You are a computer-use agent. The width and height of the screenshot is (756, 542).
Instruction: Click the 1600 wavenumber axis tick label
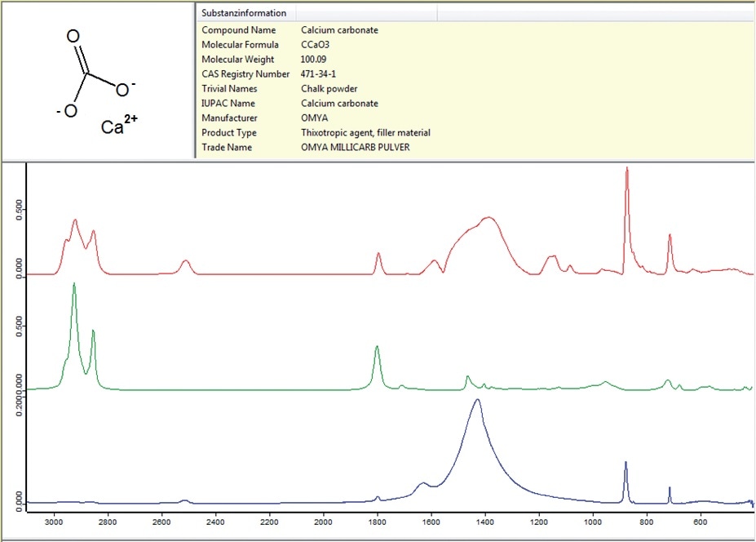431,522
